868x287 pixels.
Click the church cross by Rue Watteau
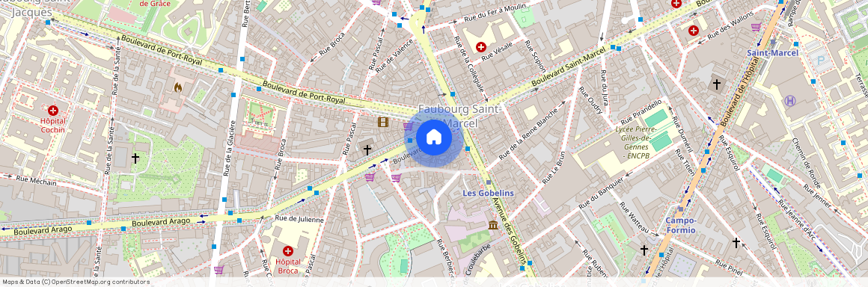[x=644, y=250]
